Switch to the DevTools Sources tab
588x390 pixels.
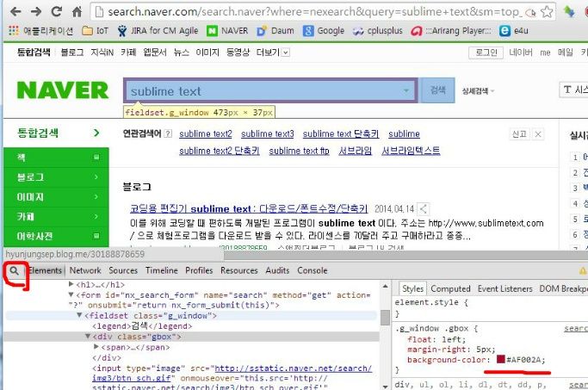click(123, 270)
